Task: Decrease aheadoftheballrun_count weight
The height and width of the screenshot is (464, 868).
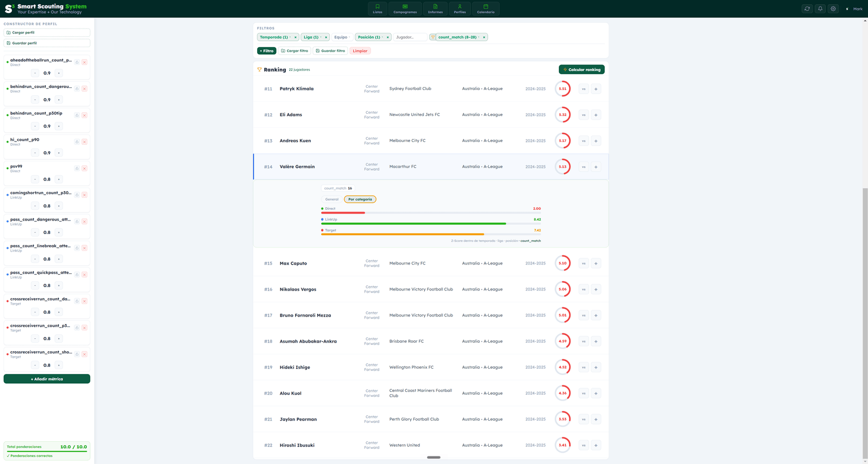Action: tap(35, 73)
